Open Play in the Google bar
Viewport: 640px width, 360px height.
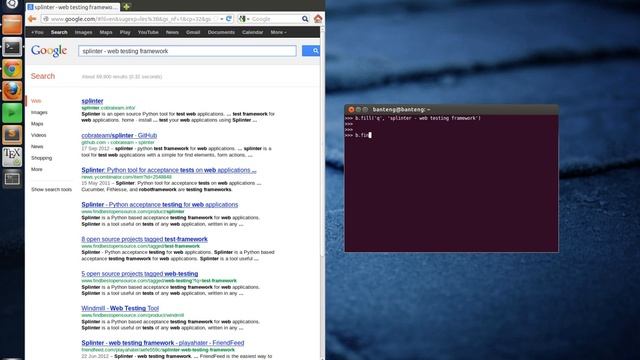[x=125, y=32]
